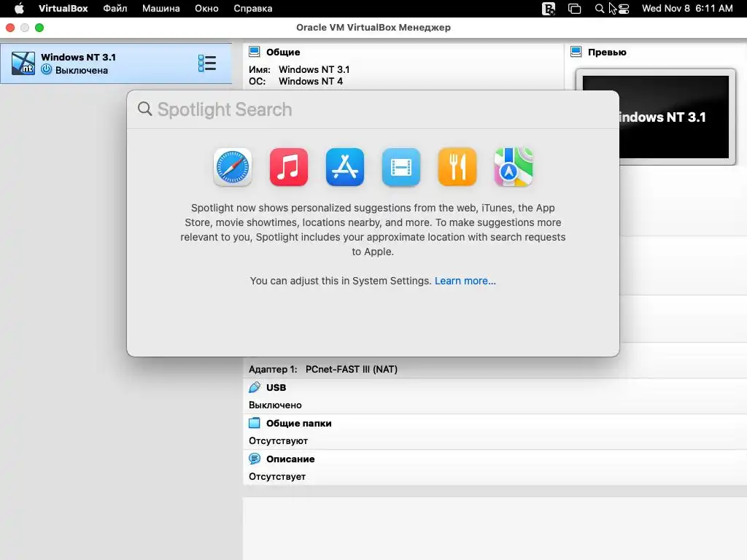Screen dimensions: 747x560
Task: Click Отсутствует under Описание
Action: [277, 477]
